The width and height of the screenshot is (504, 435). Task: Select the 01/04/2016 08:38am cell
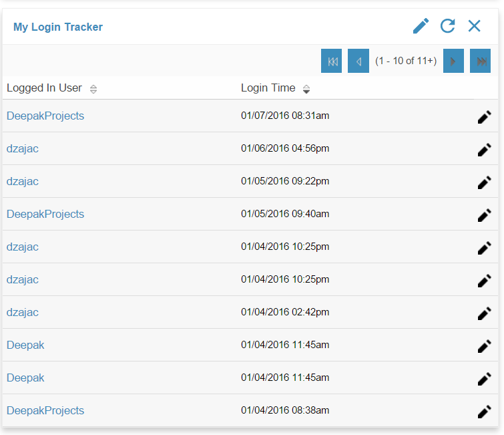pos(285,410)
